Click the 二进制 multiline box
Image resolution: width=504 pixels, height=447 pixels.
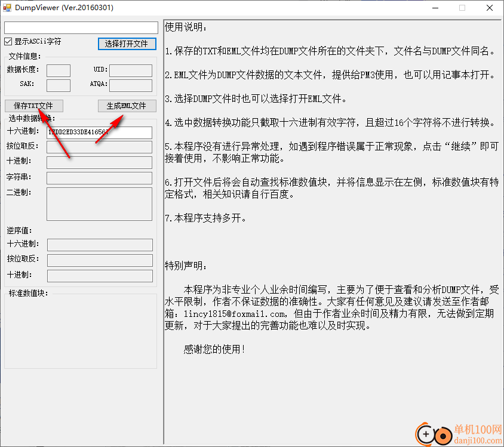click(x=99, y=204)
